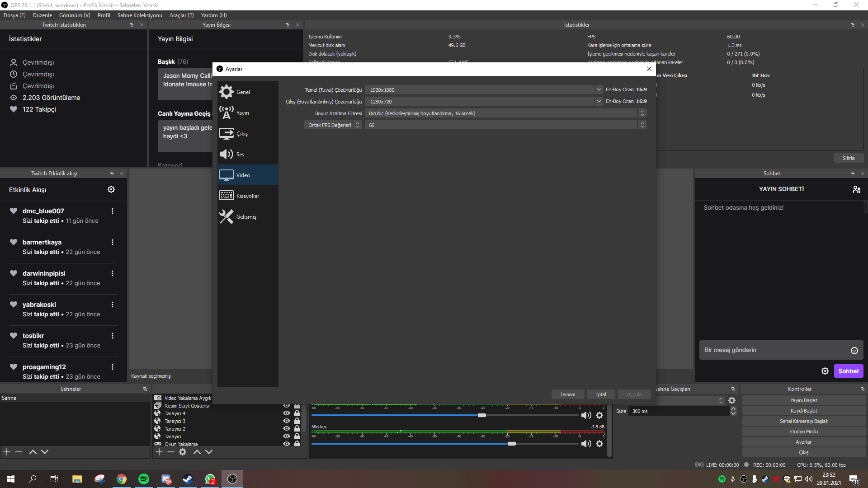Toggle visibility of Tarayıcı 3 source
Screen dimensions: 868x488
pyautogui.click(x=287, y=421)
